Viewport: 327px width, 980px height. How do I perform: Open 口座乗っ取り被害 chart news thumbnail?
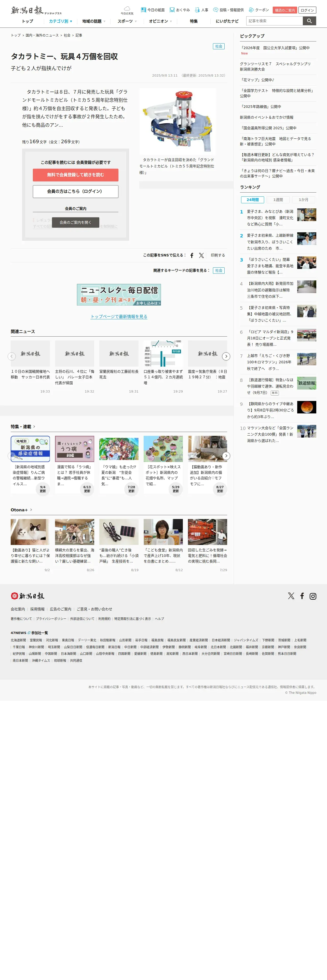pyautogui.click(x=163, y=353)
